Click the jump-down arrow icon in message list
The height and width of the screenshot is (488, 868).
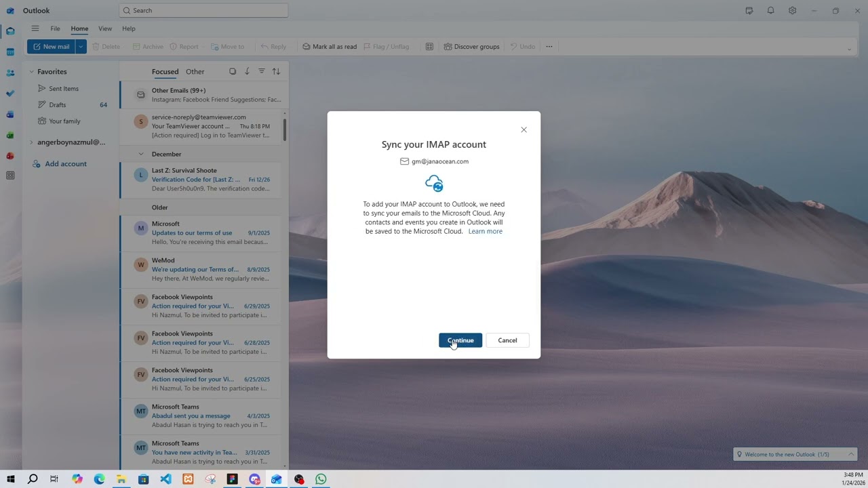pyautogui.click(x=247, y=71)
